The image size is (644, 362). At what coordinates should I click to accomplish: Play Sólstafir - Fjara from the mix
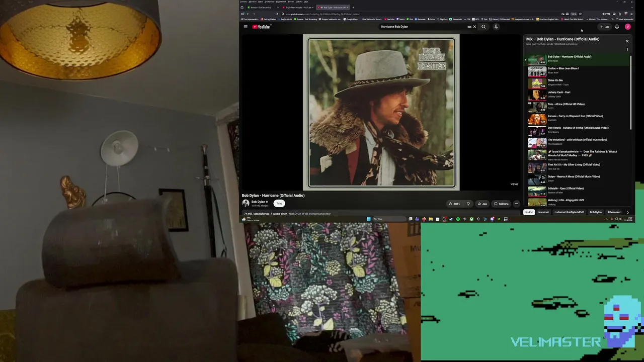tap(578, 191)
